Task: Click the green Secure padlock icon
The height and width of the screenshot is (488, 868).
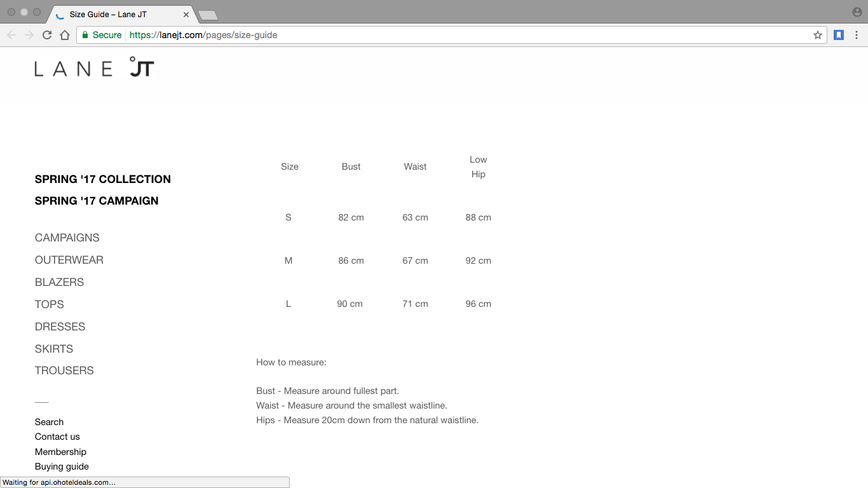Action: click(85, 35)
